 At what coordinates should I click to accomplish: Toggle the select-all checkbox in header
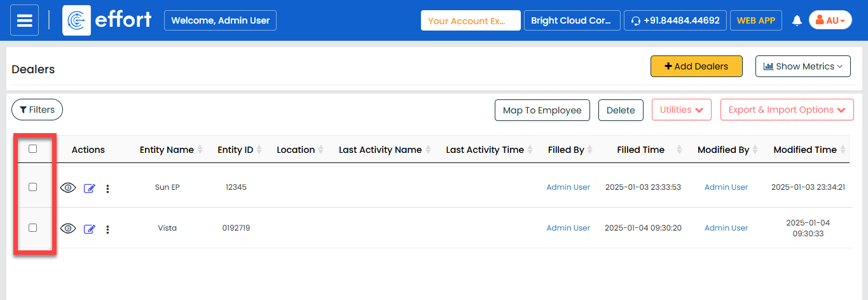point(33,149)
